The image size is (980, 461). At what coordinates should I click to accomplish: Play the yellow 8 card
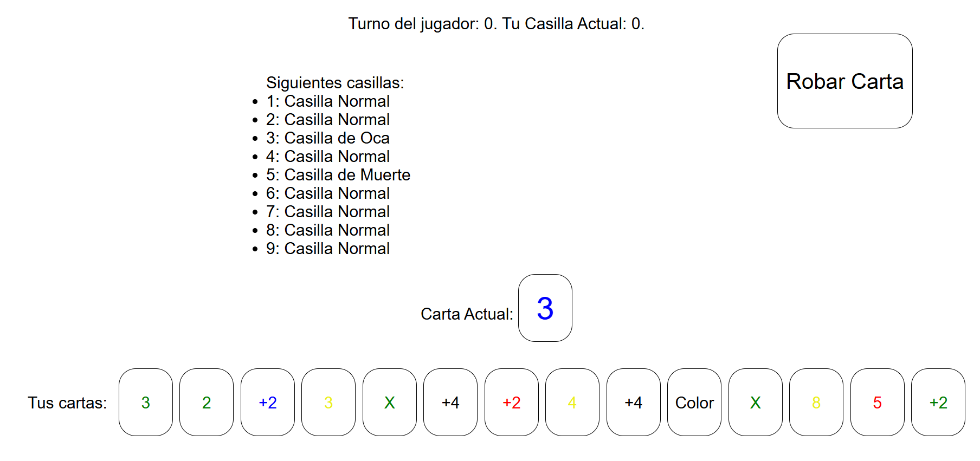816,402
